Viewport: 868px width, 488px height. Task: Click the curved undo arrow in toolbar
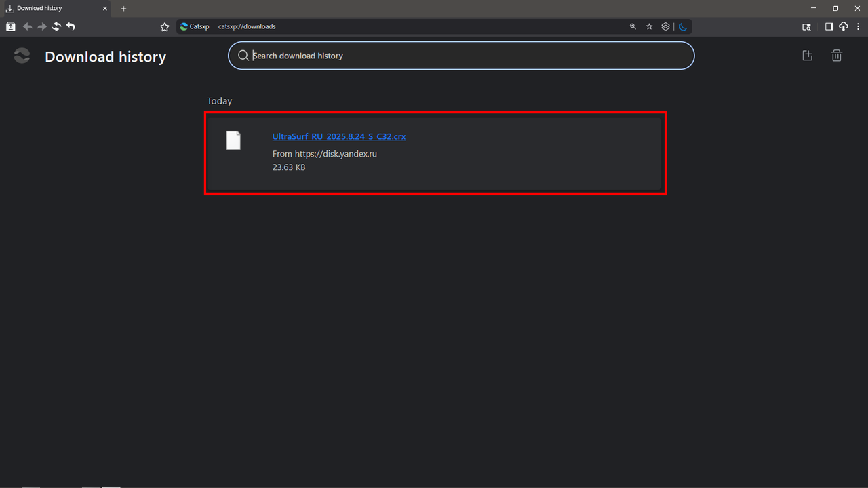tap(71, 26)
